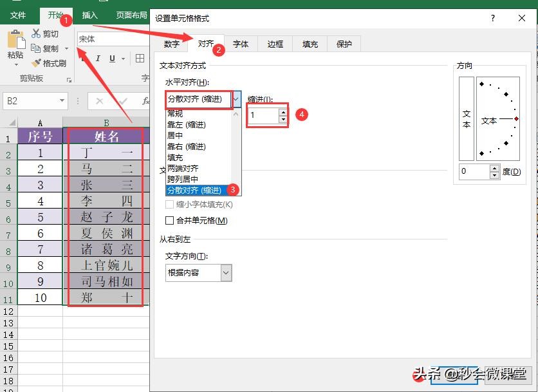
Task: Select row 1 header
Action: coord(8,138)
